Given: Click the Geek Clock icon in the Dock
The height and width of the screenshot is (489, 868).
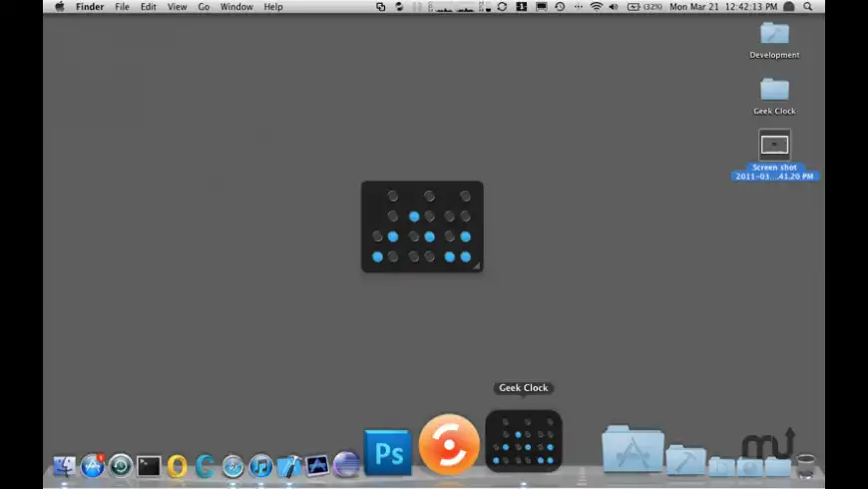Looking at the screenshot, I should pos(524,441).
